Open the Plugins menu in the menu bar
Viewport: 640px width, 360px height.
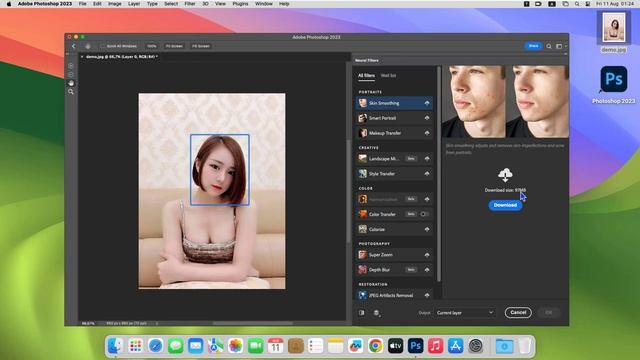coord(240,4)
